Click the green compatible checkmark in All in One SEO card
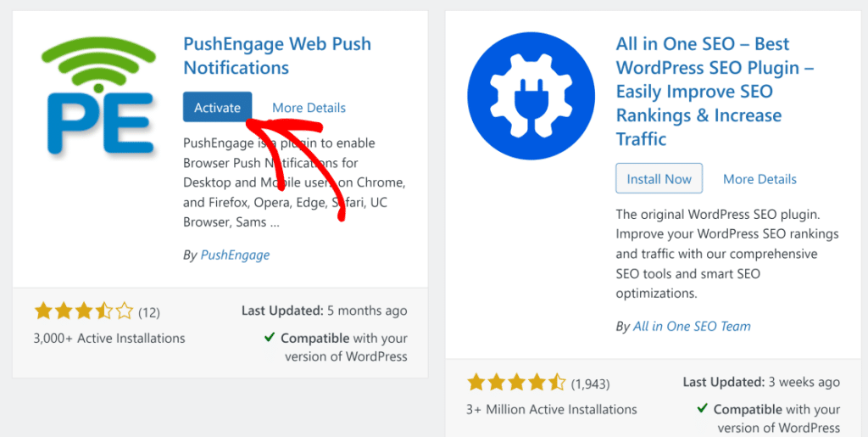 point(702,409)
